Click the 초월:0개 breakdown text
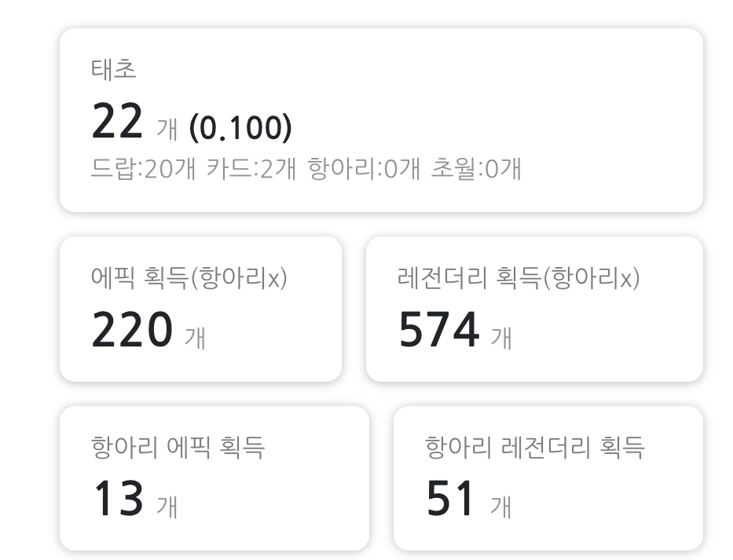Viewport: 733px width, 560px height. point(476,168)
